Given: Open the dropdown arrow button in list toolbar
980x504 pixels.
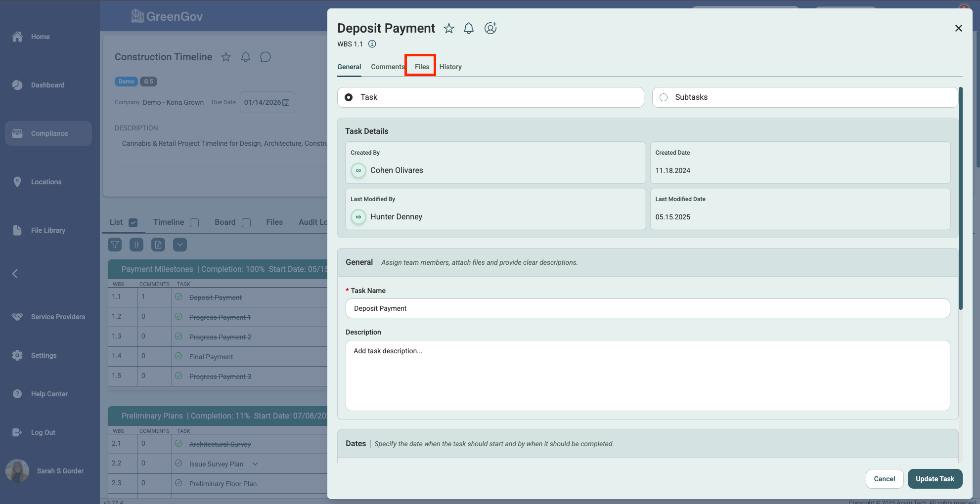Looking at the screenshot, I should click(x=180, y=245).
